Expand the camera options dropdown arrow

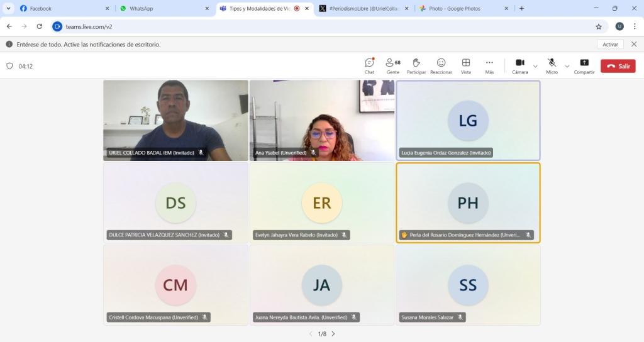(535, 66)
